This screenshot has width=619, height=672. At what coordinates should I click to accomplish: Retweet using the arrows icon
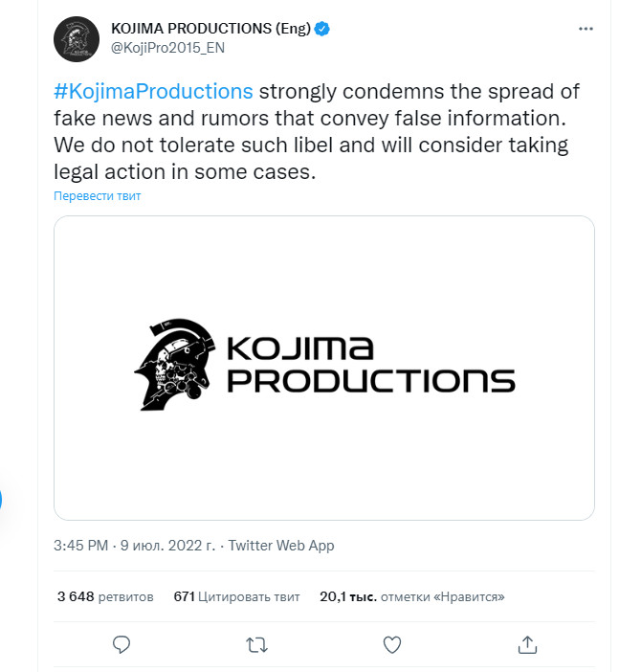(256, 644)
